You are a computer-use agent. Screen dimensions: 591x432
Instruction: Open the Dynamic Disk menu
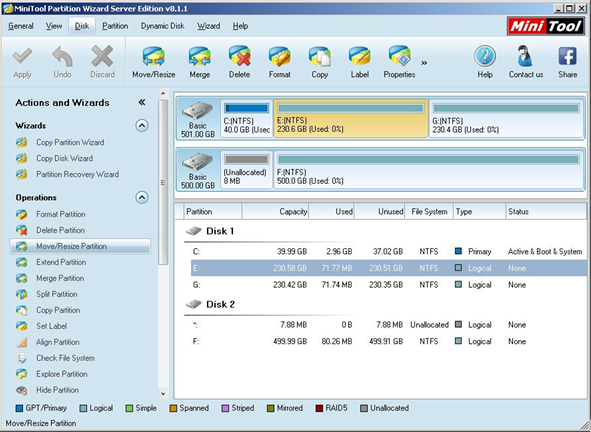162,26
